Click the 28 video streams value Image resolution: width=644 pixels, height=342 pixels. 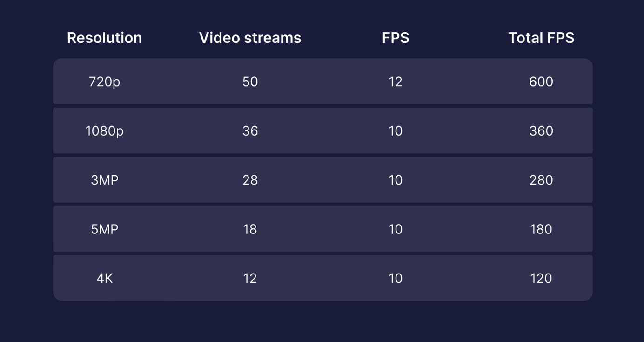point(250,180)
